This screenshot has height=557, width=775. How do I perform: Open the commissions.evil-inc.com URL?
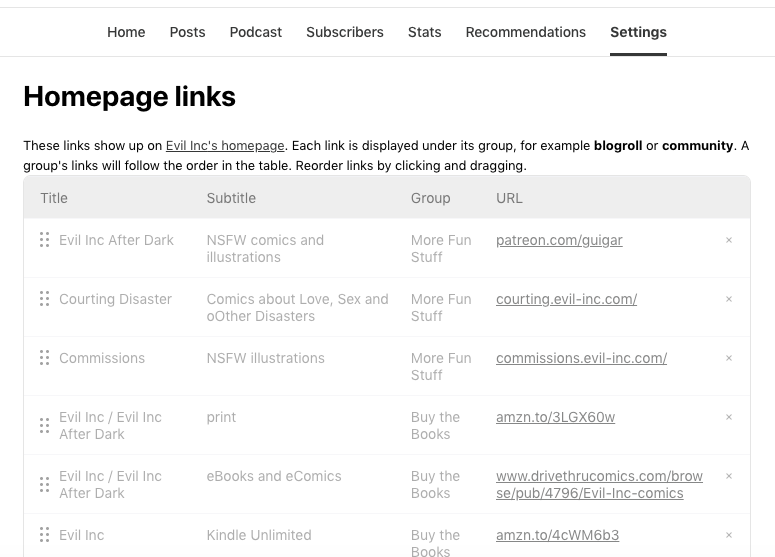pos(581,358)
